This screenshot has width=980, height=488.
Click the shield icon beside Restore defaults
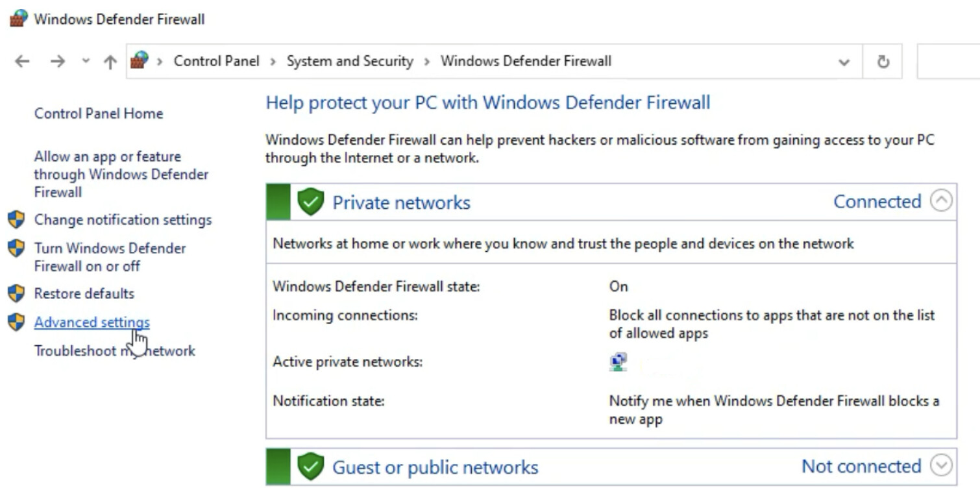pos(16,293)
